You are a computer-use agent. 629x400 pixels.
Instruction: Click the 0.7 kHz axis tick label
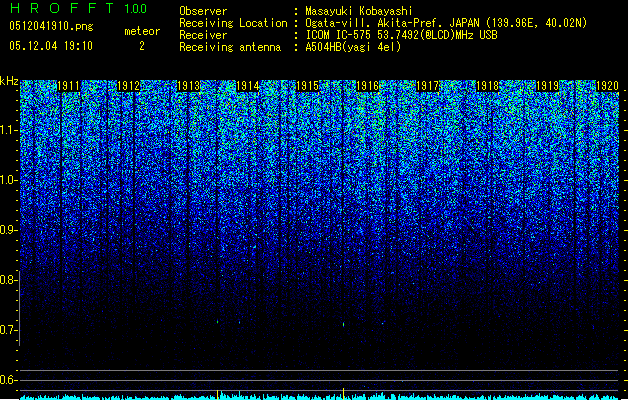(x=8, y=330)
